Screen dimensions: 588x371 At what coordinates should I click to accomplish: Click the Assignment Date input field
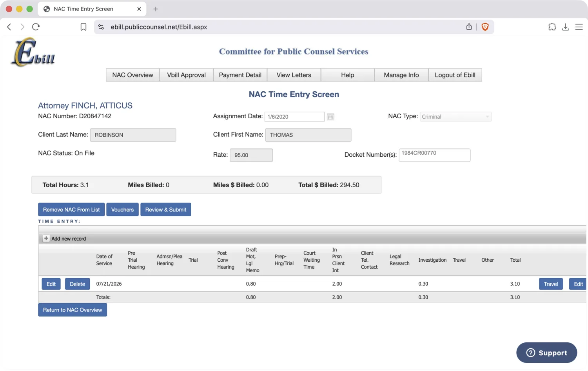click(x=294, y=117)
